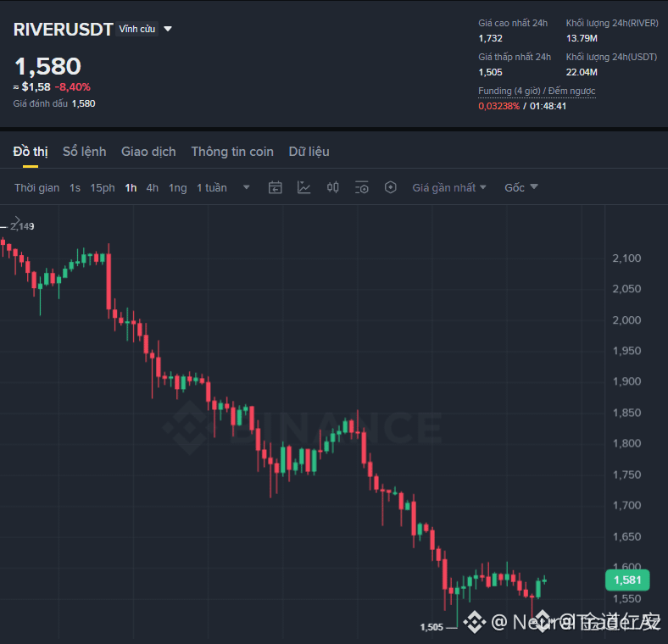
Task: Open the hexagon chart settings icon
Action: [390, 187]
